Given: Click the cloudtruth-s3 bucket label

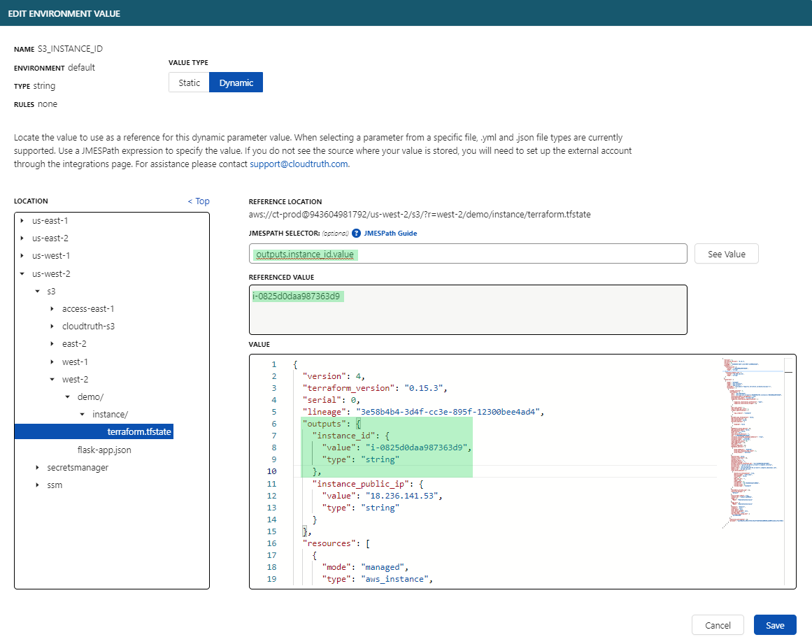Looking at the screenshot, I should 89,327.
